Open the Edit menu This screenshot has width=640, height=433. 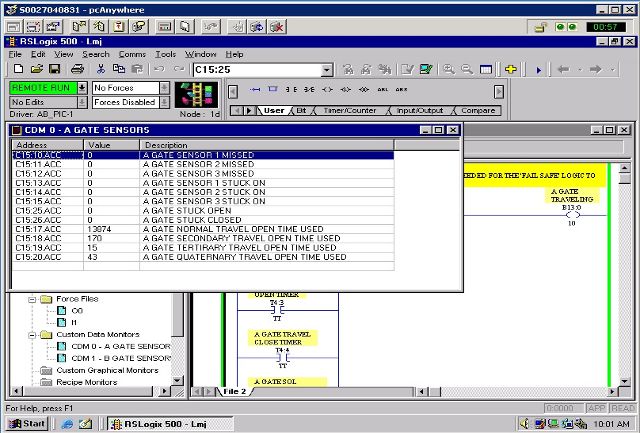[38, 54]
